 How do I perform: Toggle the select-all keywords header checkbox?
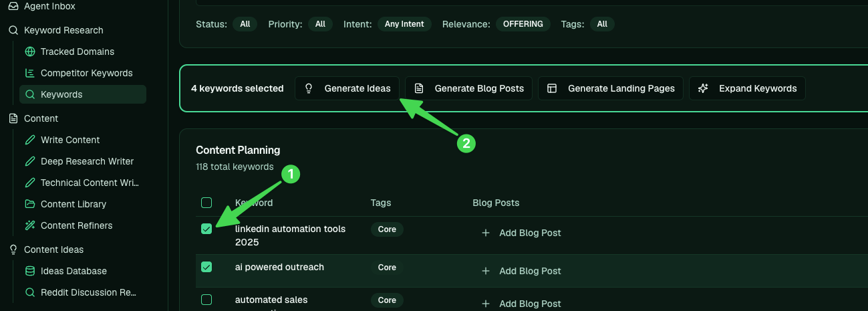click(206, 203)
